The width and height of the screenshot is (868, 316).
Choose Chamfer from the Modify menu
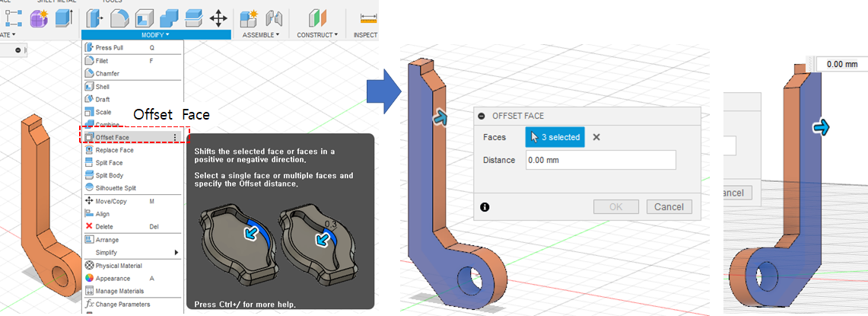coord(132,74)
